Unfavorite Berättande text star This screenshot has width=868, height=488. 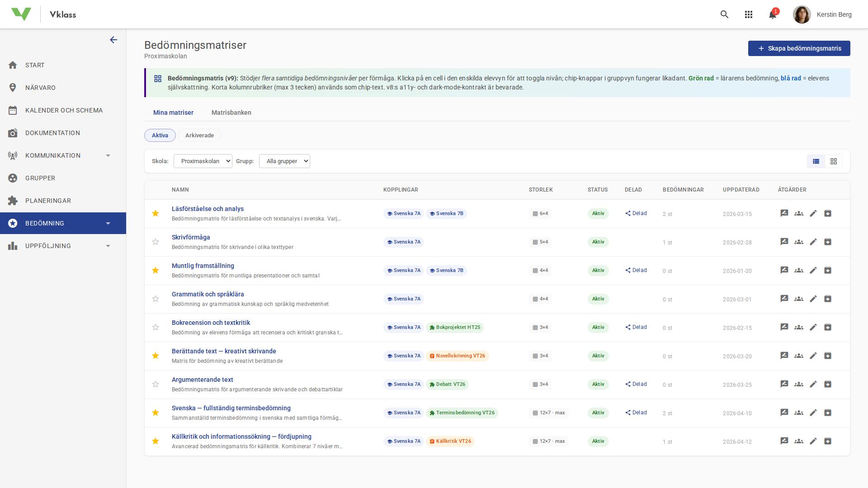click(156, 356)
